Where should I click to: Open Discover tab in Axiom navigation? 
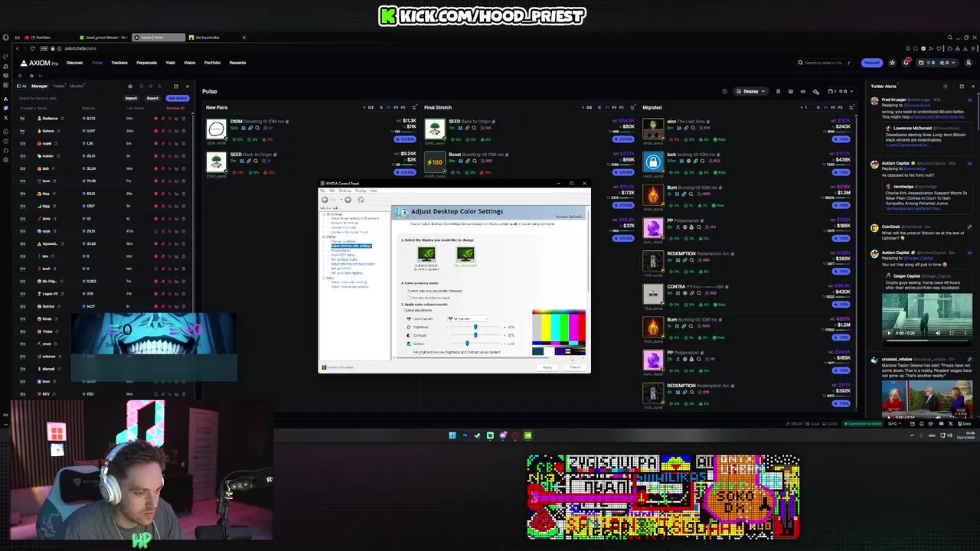click(x=74, y=63)
